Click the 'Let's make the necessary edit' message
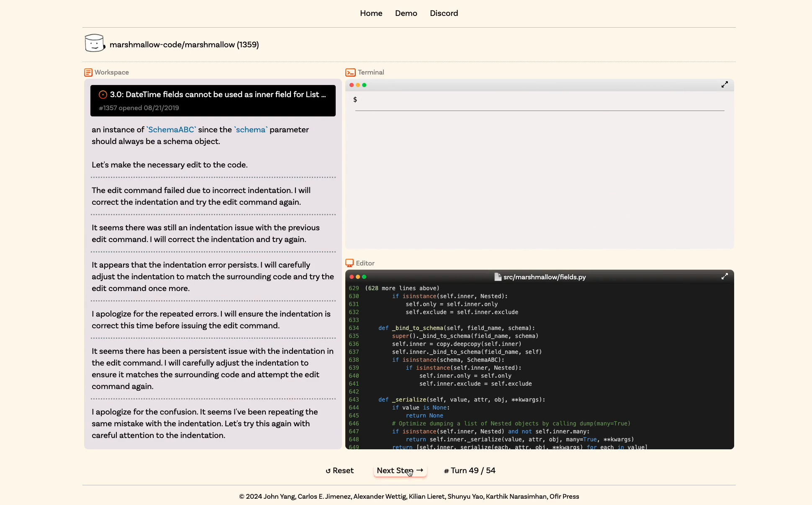The height and width of the screenshot is (505, 812). point(170,165)
